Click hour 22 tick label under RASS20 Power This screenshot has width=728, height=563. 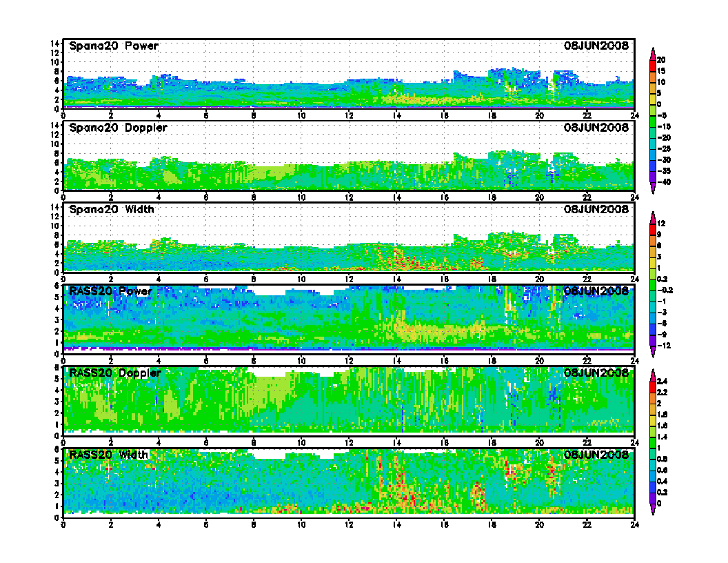[x=587, y=361]
